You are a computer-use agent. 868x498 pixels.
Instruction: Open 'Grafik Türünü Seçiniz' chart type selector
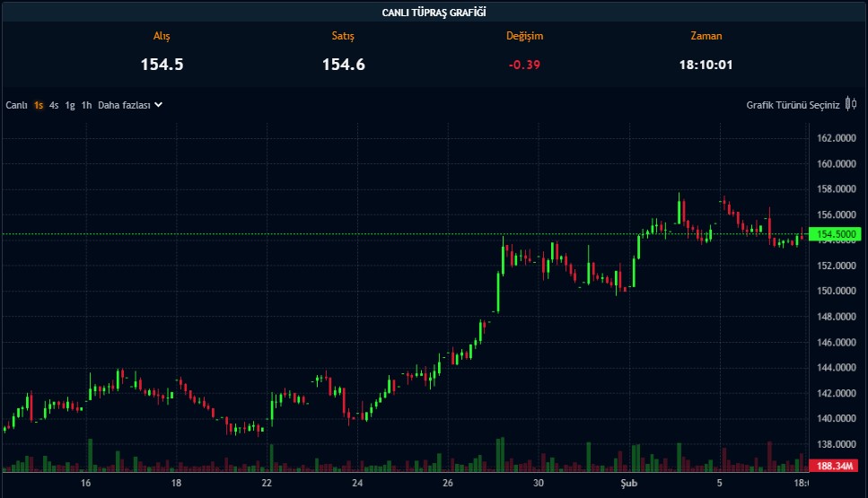tap(793, 105)
